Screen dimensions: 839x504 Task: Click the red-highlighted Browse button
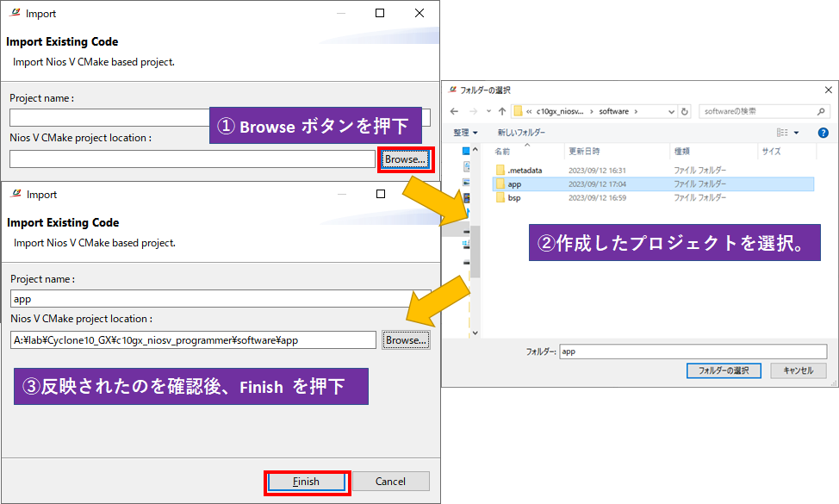tap(405, 159)
